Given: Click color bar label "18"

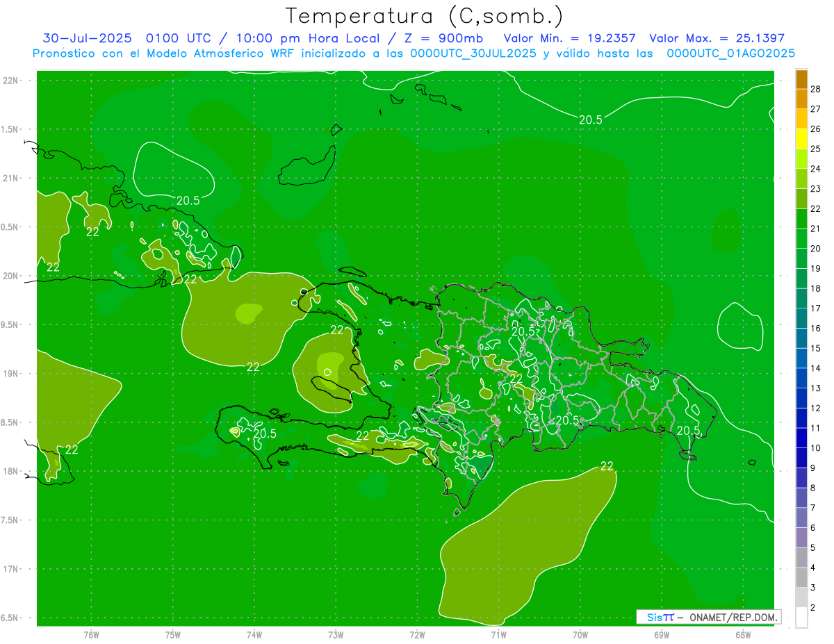Looking at the screenshot, I should pos(816,288).
